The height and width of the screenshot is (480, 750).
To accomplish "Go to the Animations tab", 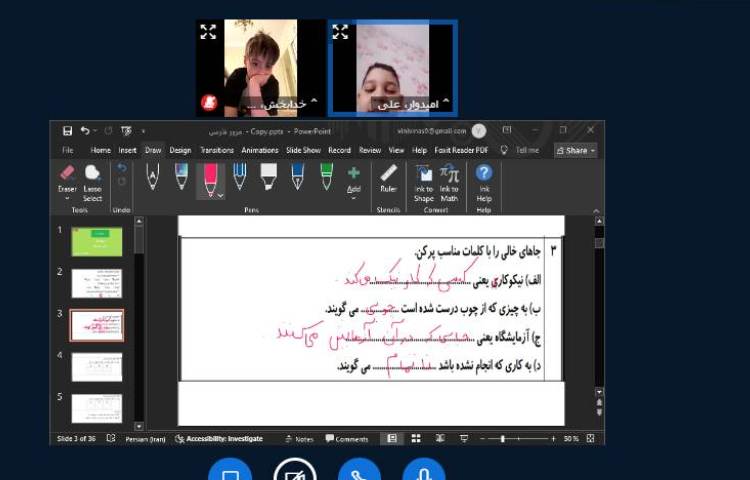I will tap(260, 150).
